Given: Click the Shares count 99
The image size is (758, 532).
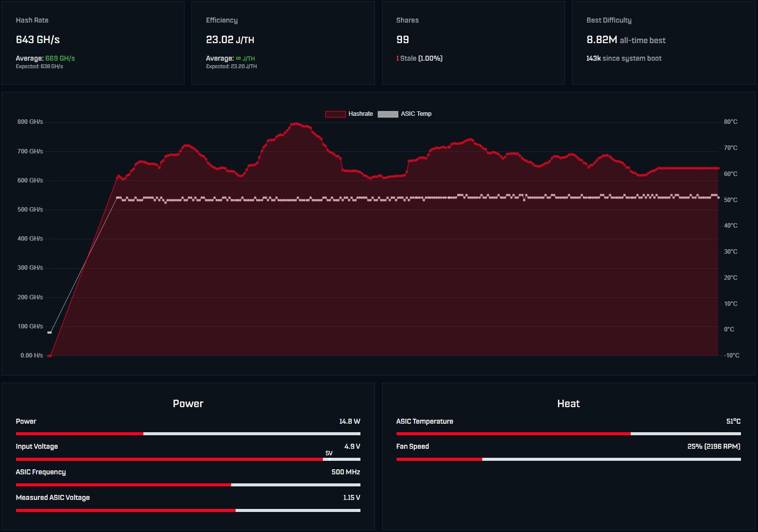Looking at the screenshot, I should pyautogui.click(x=403, y=40).
